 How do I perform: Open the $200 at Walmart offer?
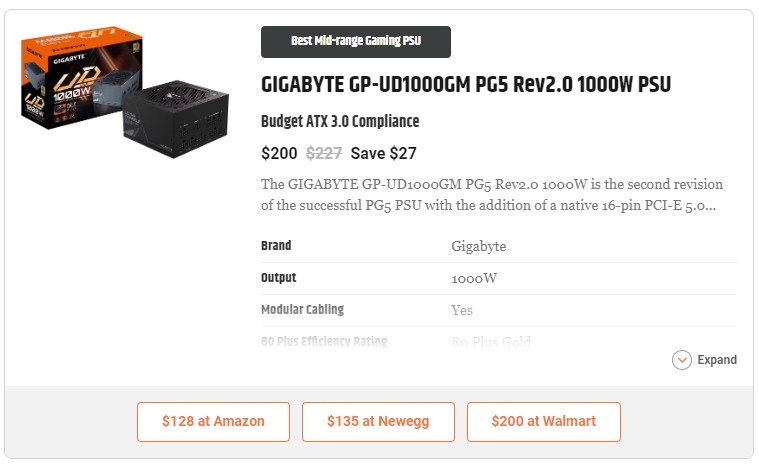coord(543,422)
